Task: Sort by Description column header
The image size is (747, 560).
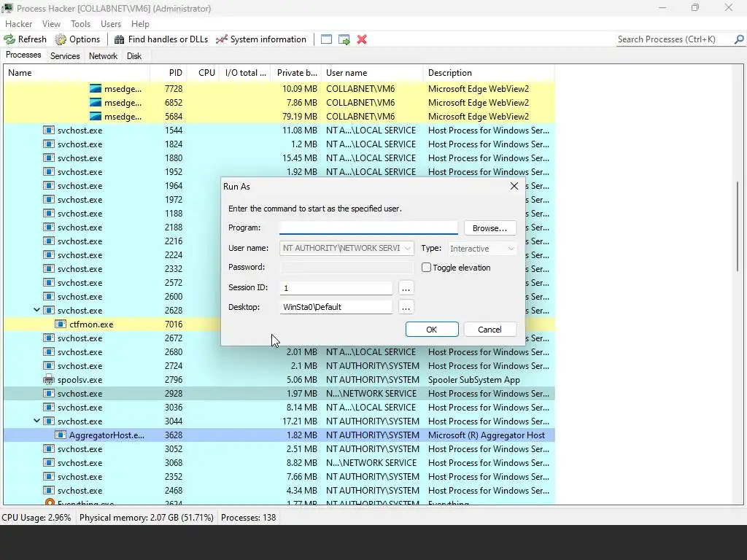Action: pos(489,73)
